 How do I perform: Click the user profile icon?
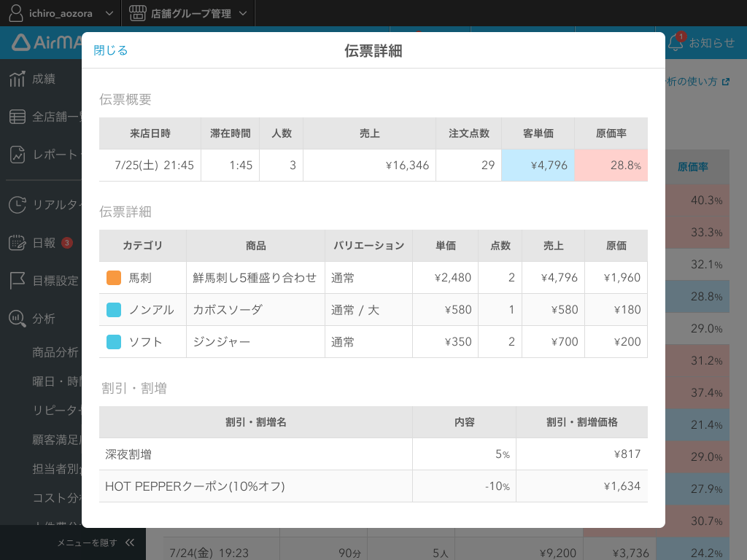click(x=16, y=13)
